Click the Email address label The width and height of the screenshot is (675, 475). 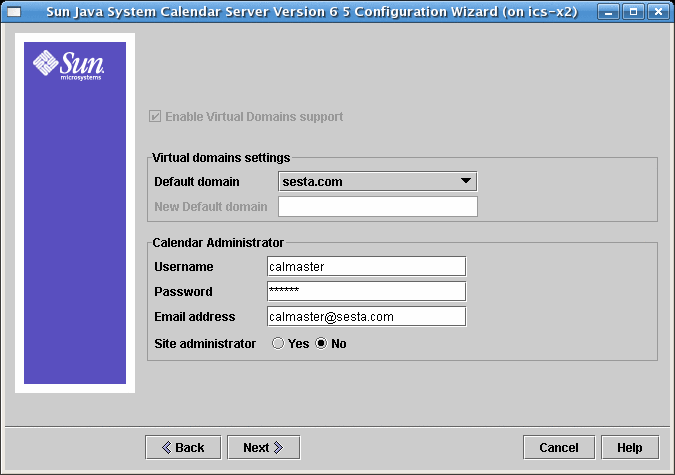click(195, 317)
